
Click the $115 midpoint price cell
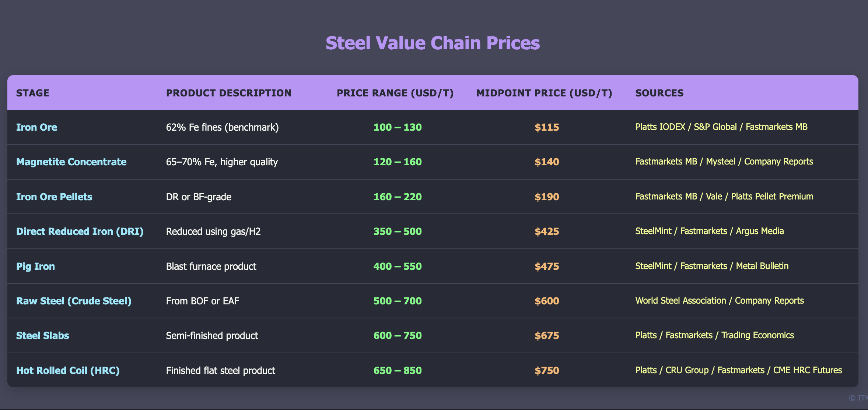point(547,127)
